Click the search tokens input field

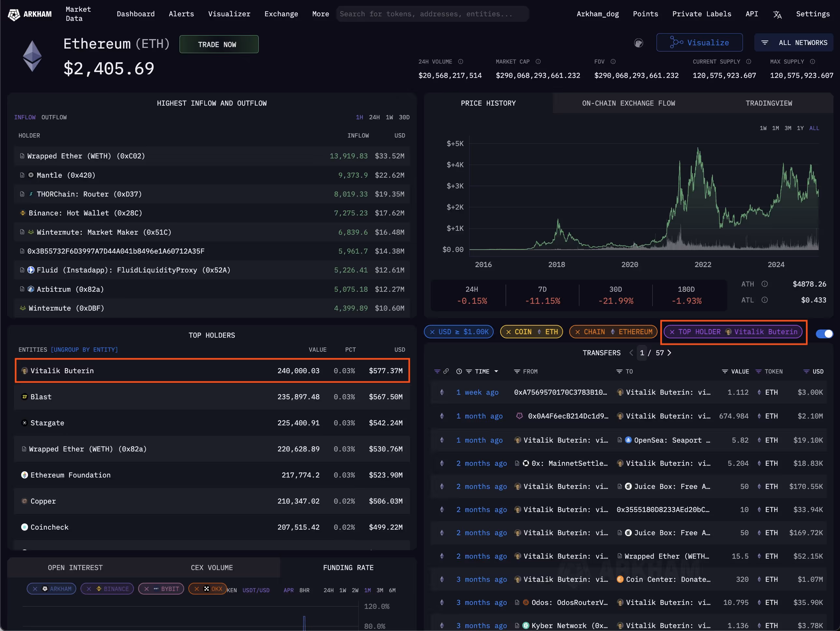tap(432, 14)
